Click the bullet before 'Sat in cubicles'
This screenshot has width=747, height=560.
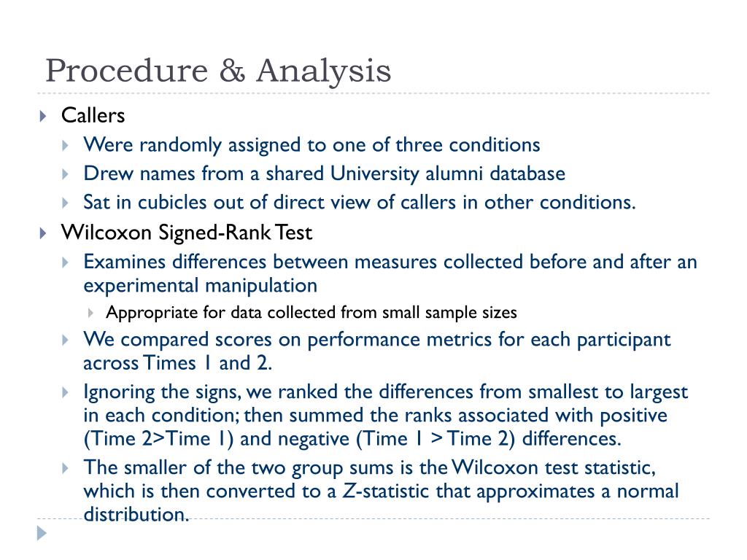click(x=65, y=203)
